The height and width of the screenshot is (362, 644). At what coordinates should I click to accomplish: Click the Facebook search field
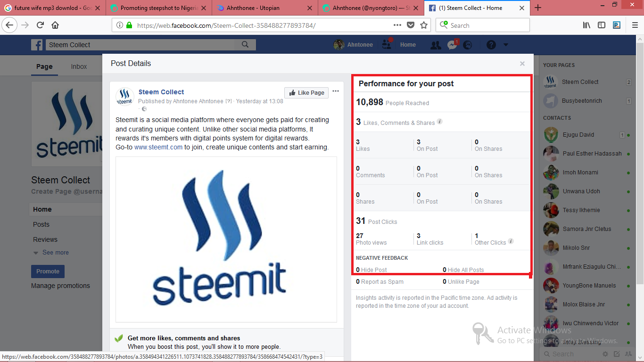pos(140,45)
